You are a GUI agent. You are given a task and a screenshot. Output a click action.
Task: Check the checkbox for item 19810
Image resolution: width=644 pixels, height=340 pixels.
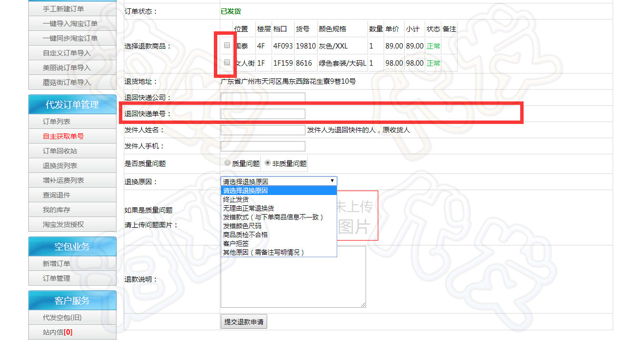pyautogui.click(x=227, y=45)
